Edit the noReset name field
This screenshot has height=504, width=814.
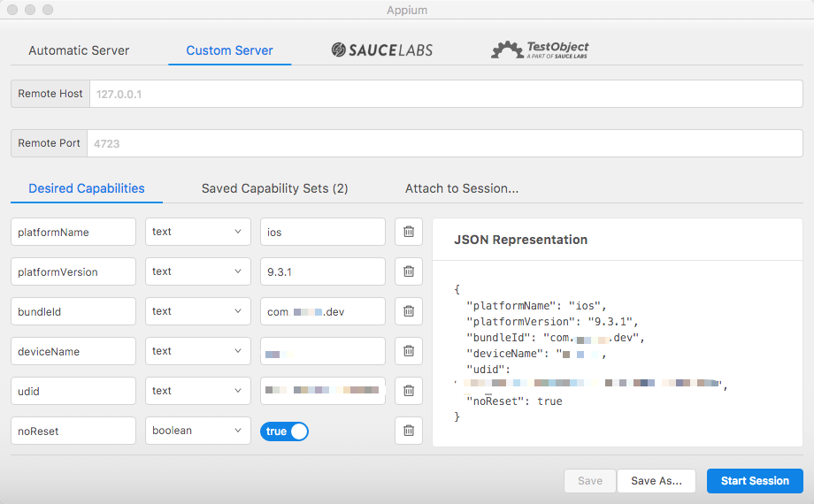73,431
